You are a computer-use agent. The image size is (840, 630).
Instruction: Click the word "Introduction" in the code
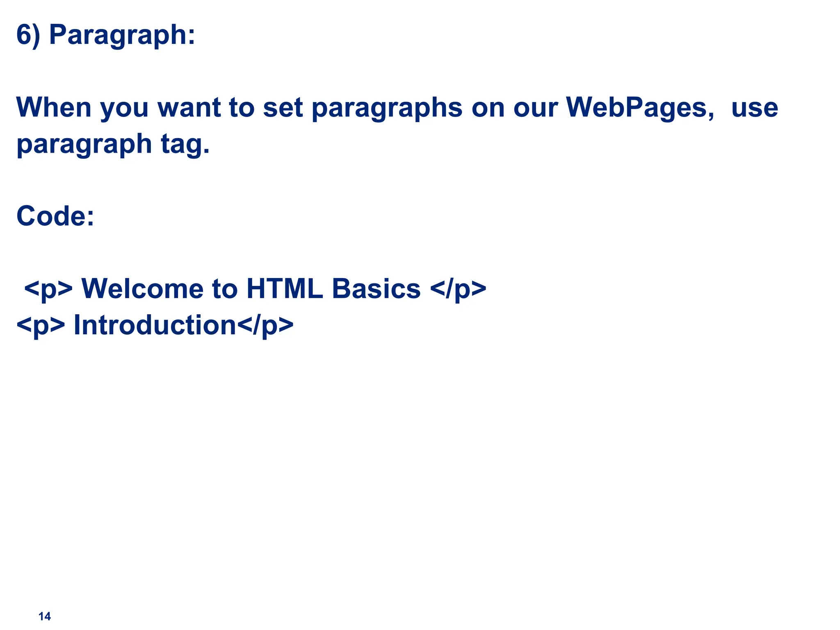pyautogui.click(x=155, y=325)
